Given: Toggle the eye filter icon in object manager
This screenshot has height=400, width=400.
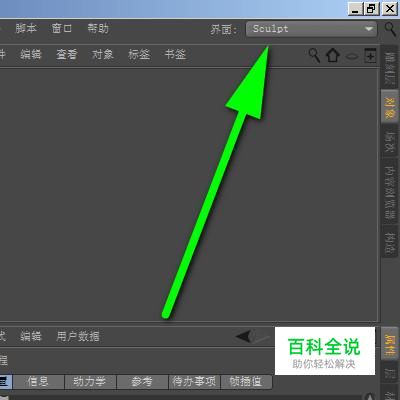Looking at the screenshot, I should click(x=352, y=56).
